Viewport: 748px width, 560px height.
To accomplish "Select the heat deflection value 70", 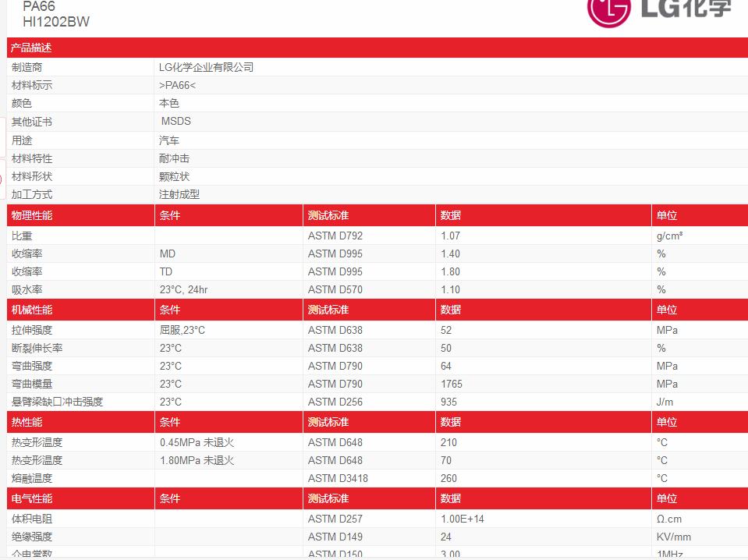I will [x=446, y=460].
